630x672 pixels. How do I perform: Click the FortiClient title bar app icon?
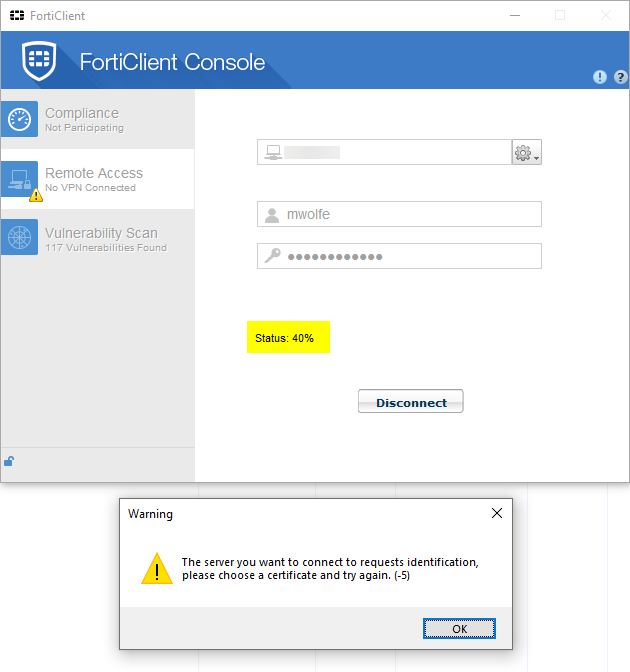pyautogui.click(x=17, y=15)
